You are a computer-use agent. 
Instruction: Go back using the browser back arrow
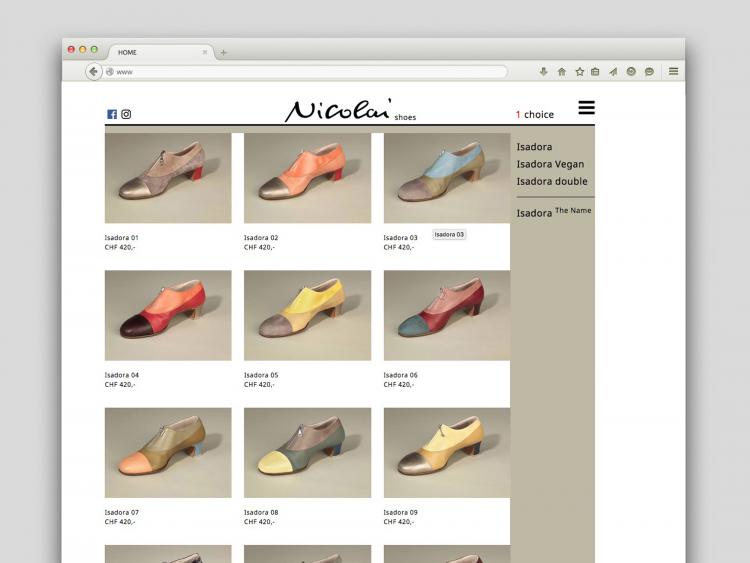(x=93, y=72)
